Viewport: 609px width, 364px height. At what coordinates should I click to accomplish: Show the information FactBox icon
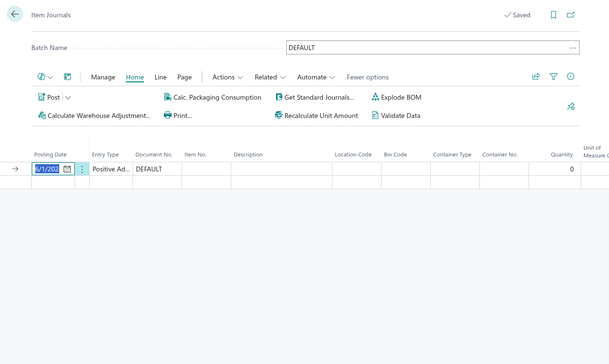coord(571,77)
